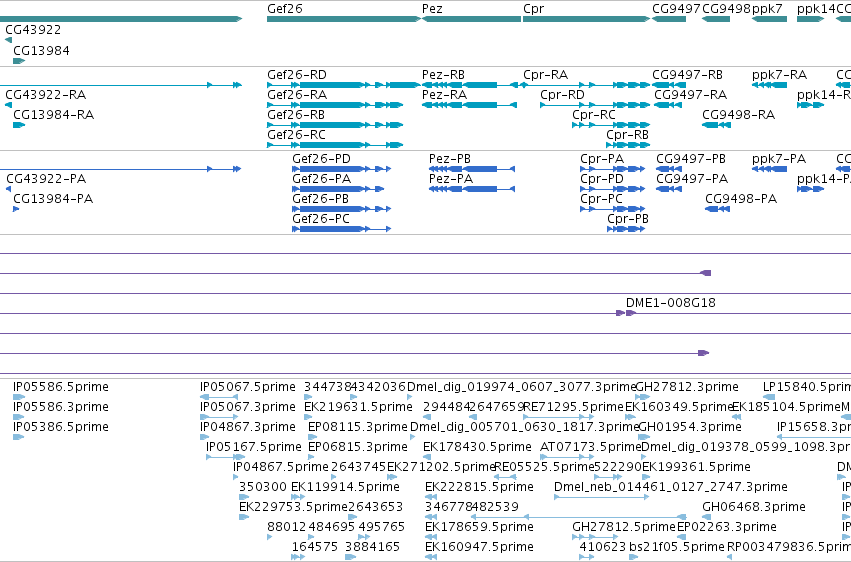Select protein Cpr-PD
The image size is (851, 562).
[x=602, y=179]
